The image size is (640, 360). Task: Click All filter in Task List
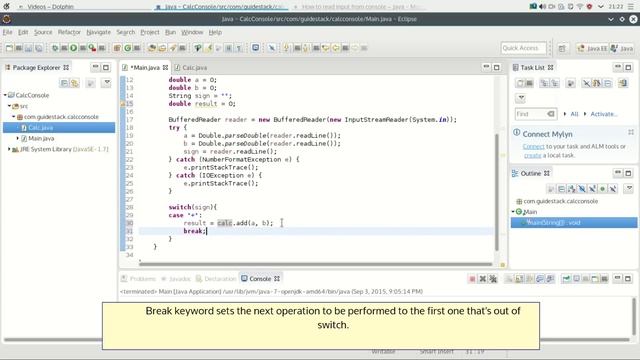pos(574,114)
